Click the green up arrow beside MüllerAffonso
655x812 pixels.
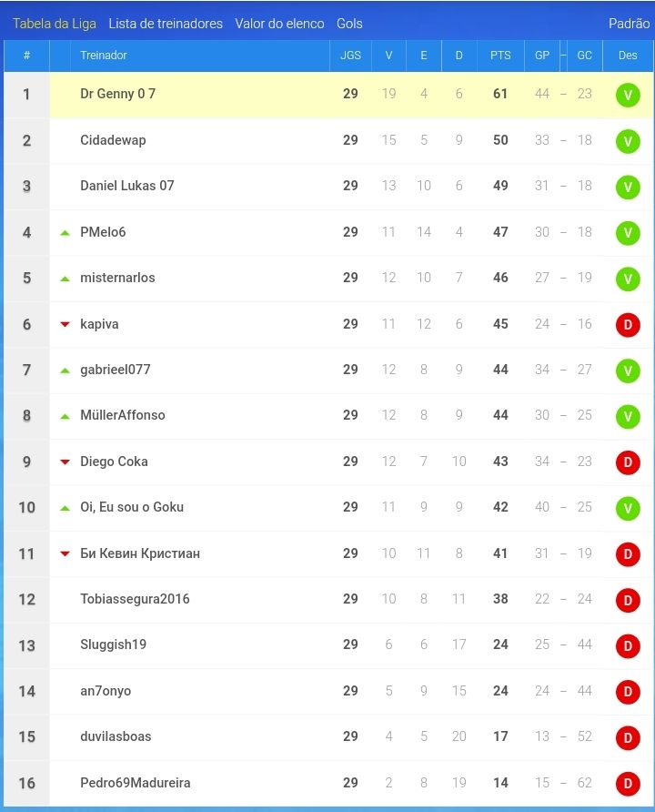tap(65, 416)
